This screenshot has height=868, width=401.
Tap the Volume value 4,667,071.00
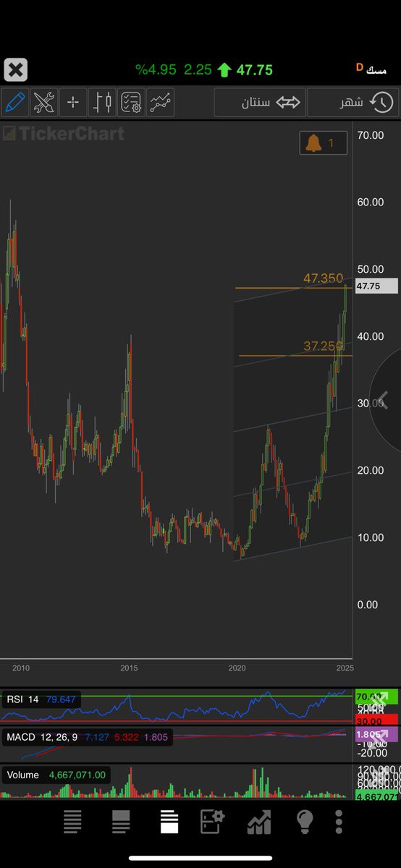(77, 775)
